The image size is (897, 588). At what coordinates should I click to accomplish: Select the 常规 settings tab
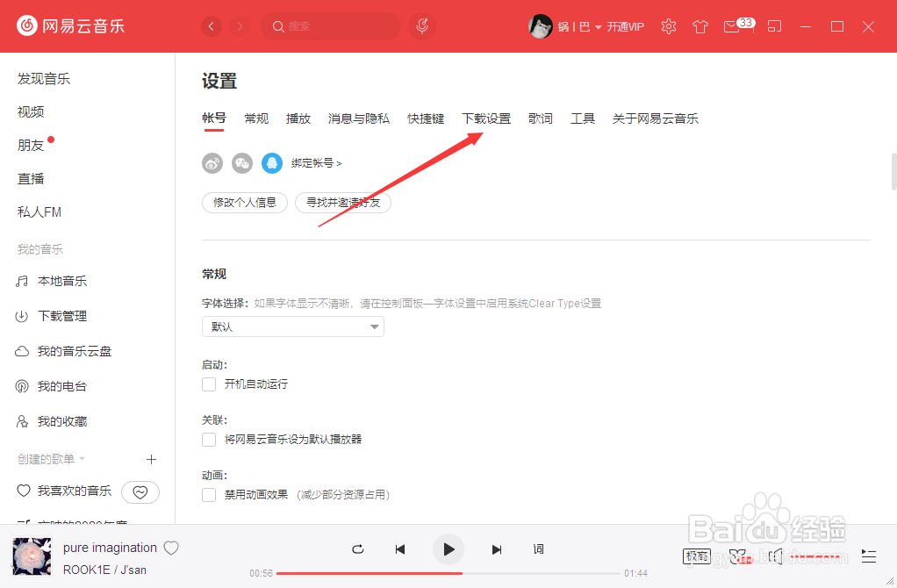256,118
